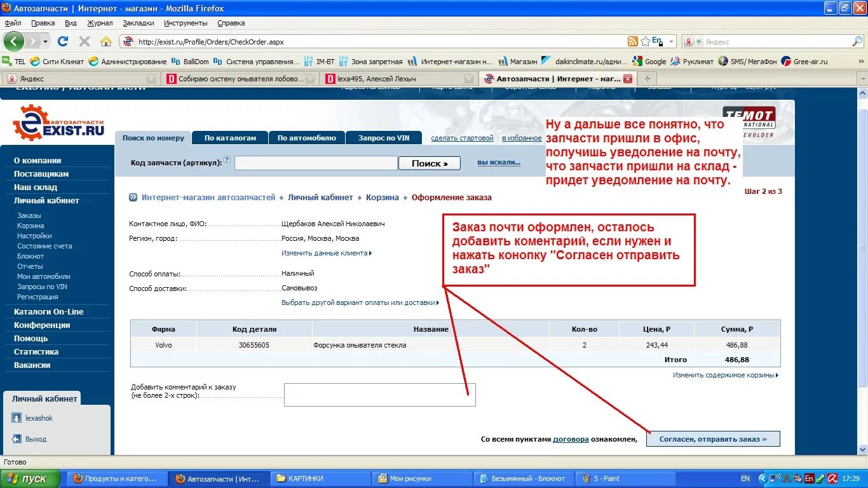This screenshot has height=488, width=868.
Task: Click the order comment text box
Action: tap(379, 395)
